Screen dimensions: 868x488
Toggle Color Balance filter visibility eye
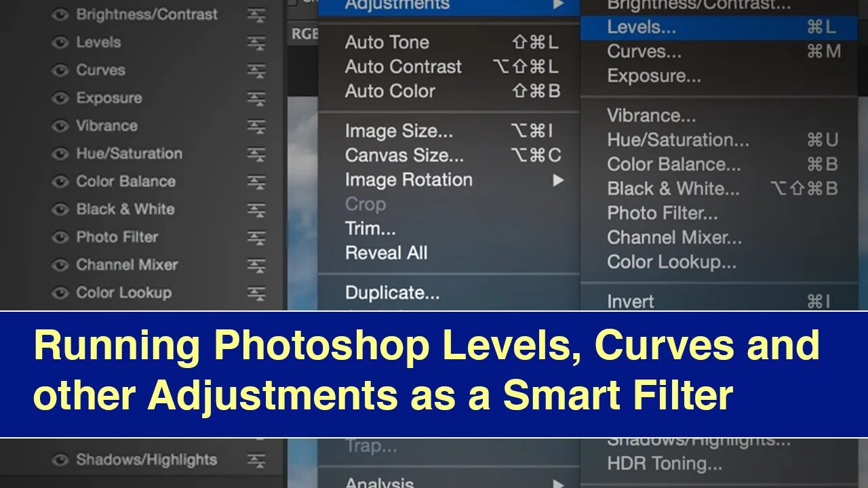60,181
